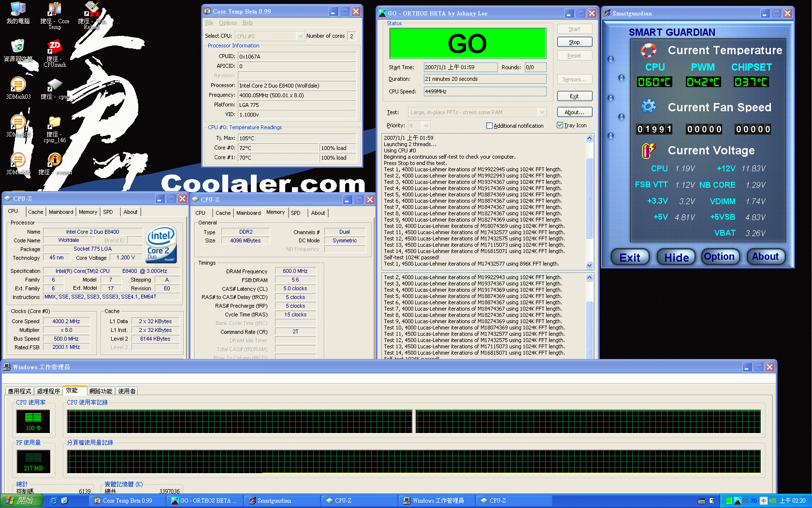Open the Processes tab in Task Manager
The image size is (812, 508).
(x=48, y=391)
